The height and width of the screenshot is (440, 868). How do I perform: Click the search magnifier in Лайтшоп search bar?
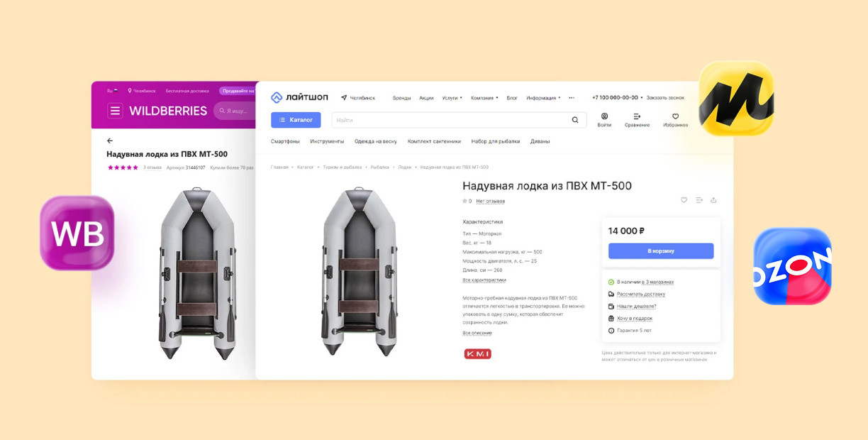575,120
